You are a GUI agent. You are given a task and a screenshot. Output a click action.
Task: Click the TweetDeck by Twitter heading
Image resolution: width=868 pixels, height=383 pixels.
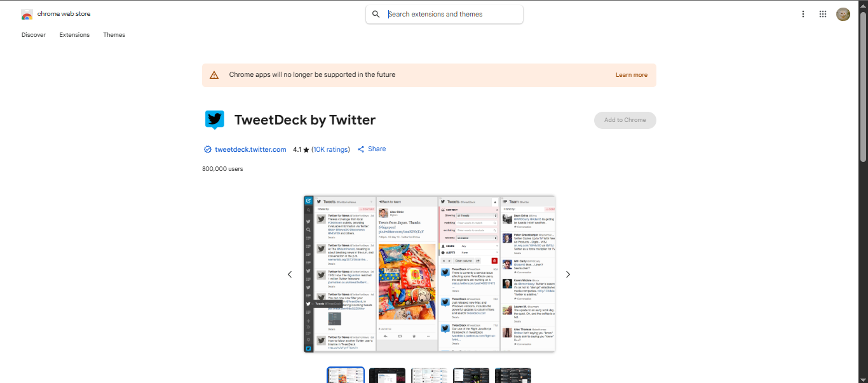click(x=305, y=120)
